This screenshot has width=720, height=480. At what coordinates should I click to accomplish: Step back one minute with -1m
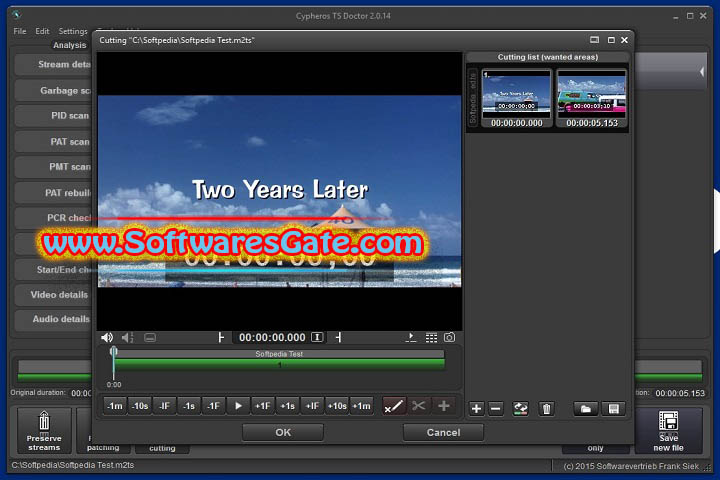tap(115, 406)
